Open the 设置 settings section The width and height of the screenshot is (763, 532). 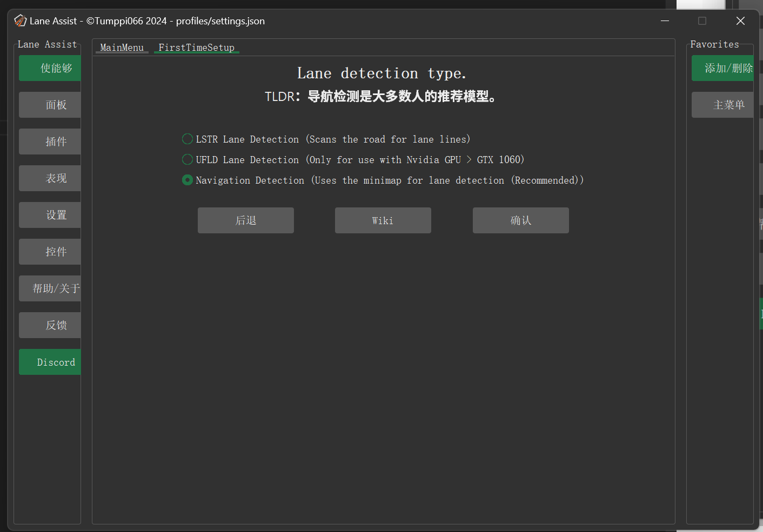point(49,214)
